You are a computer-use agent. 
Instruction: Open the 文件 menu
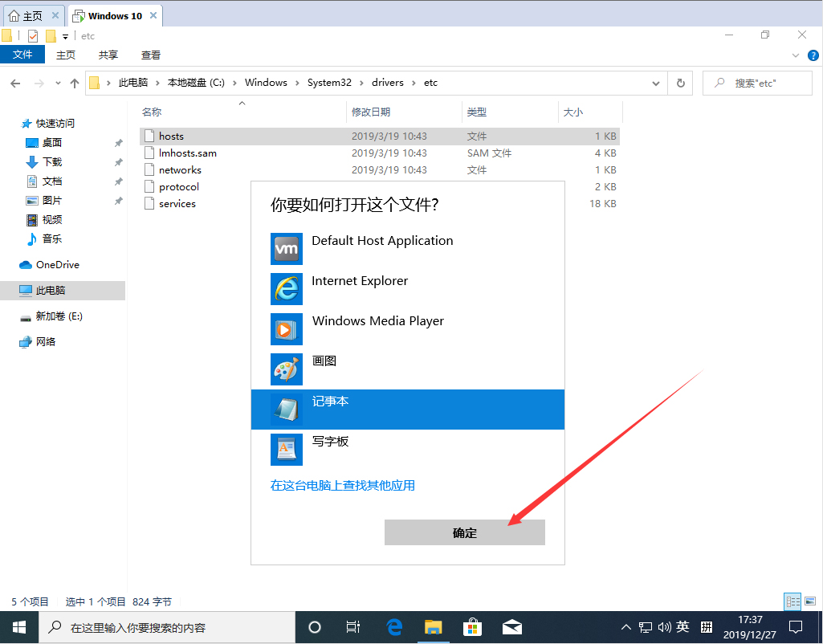point(22,54)
